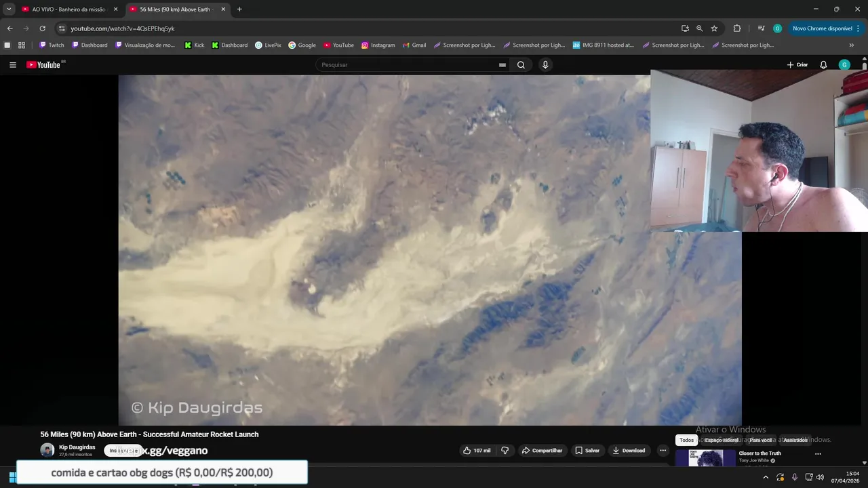Open the YouTube guide hamburger menu
The image size is (868, 488).
pyautogui.click(x=13, y=65)
